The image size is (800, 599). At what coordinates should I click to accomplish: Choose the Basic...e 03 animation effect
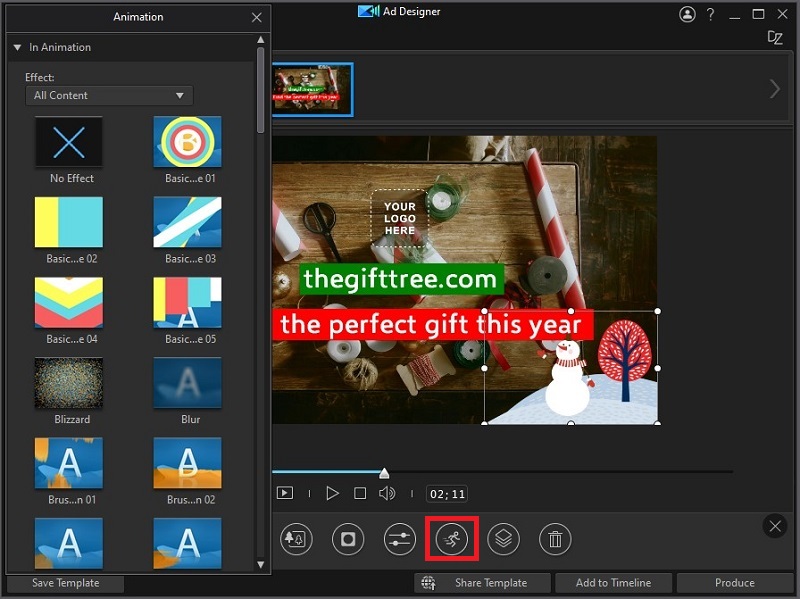[x=187, y=222]
